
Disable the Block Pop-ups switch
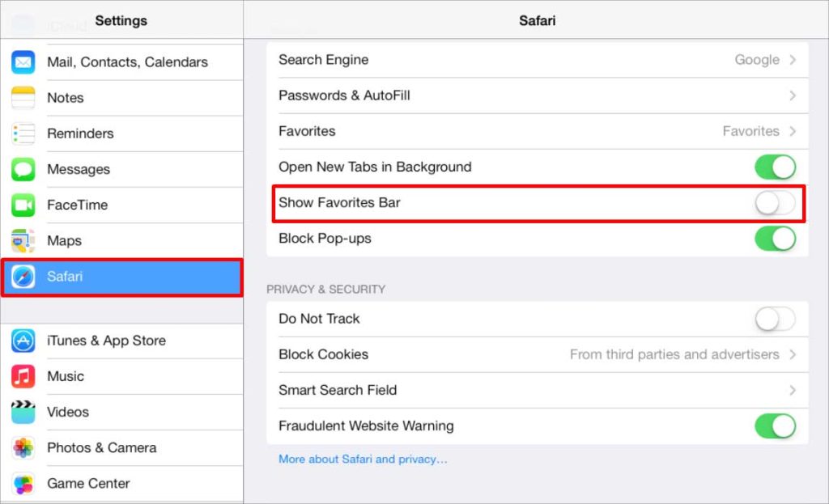click(775, 239)
